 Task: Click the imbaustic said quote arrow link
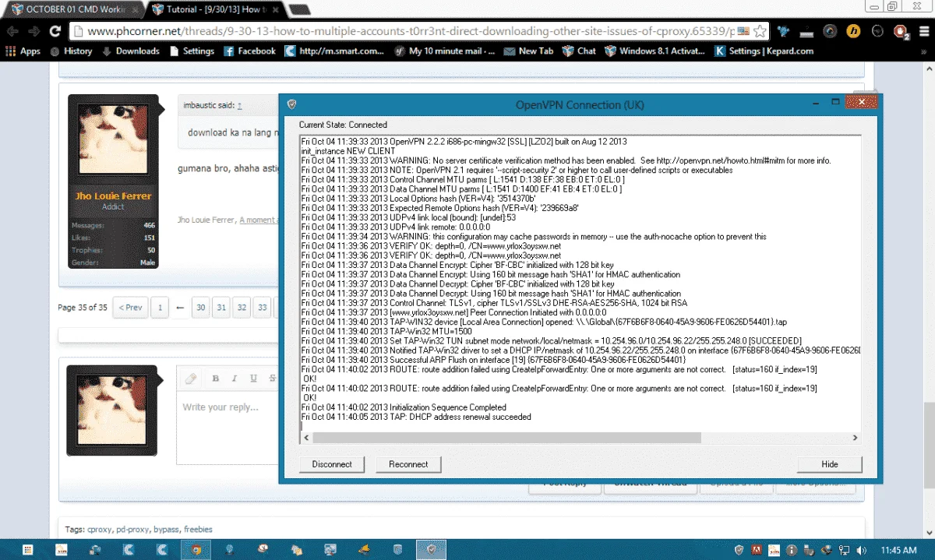(x=239, y=105)
